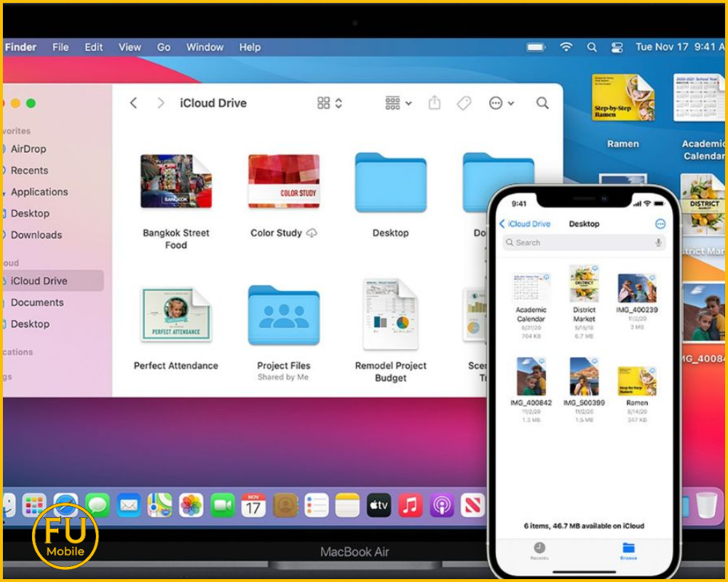Open Podcasts from the Dock

coord(441,505)
